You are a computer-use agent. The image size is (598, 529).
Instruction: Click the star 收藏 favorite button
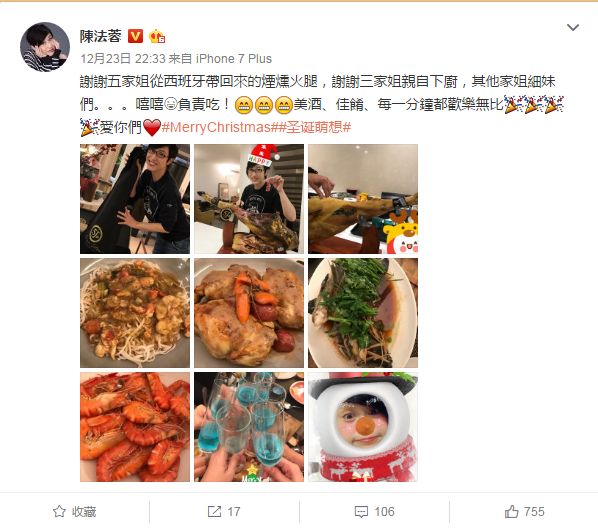point(74,511)
